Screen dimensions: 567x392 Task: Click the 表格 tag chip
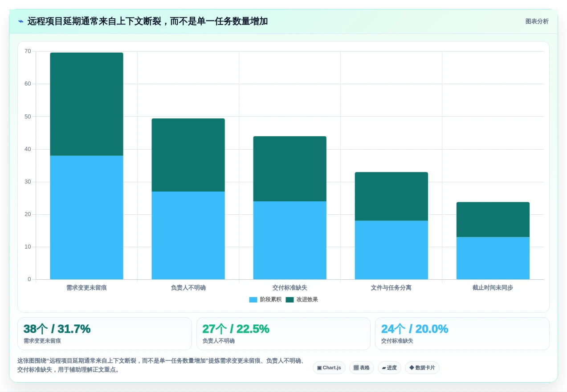(x=362, y=368)
